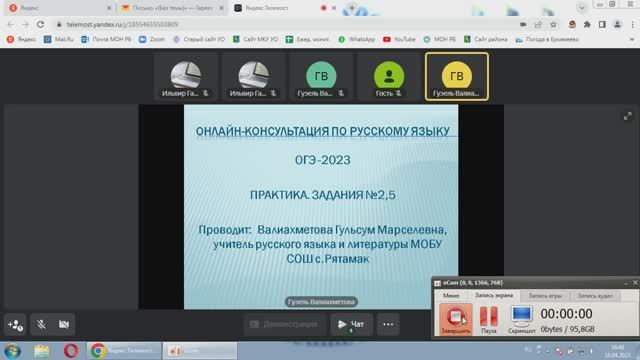Switch to the Письмо mail browser tab
The width and height of the screenshot is (640, 360).
coord(173,8)
